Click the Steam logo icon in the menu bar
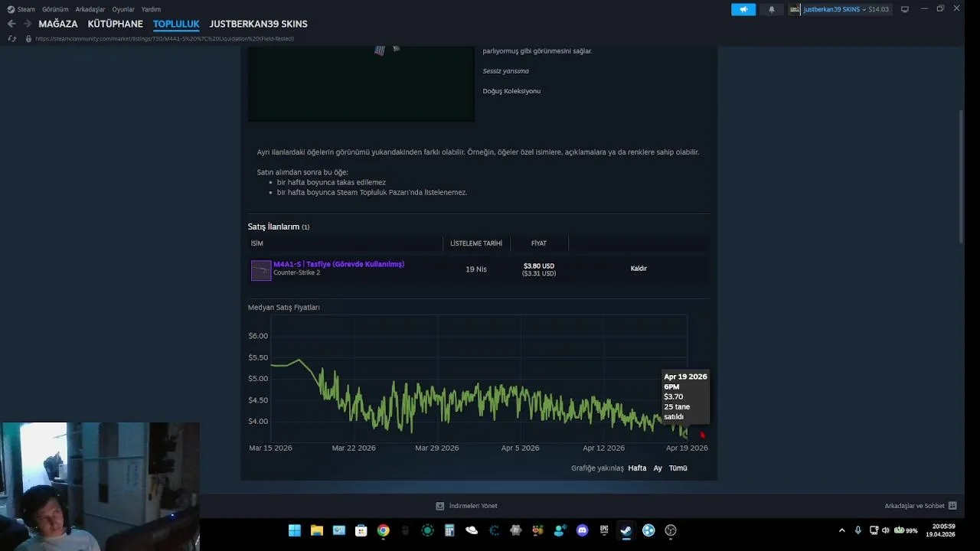This screenshot has height=551, width=980. [x=11, y=9]
